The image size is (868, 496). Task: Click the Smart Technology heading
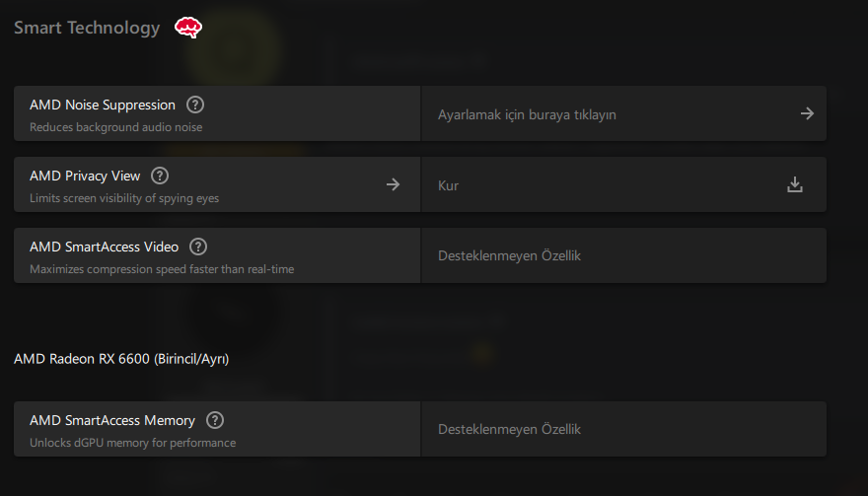(87, 28)
